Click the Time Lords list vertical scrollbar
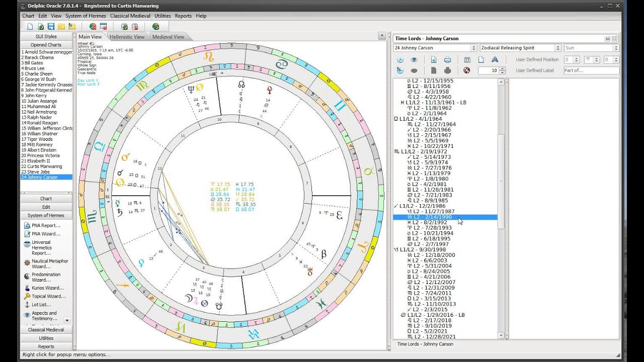This screenshot has width=644, height=362. point(501,182)
